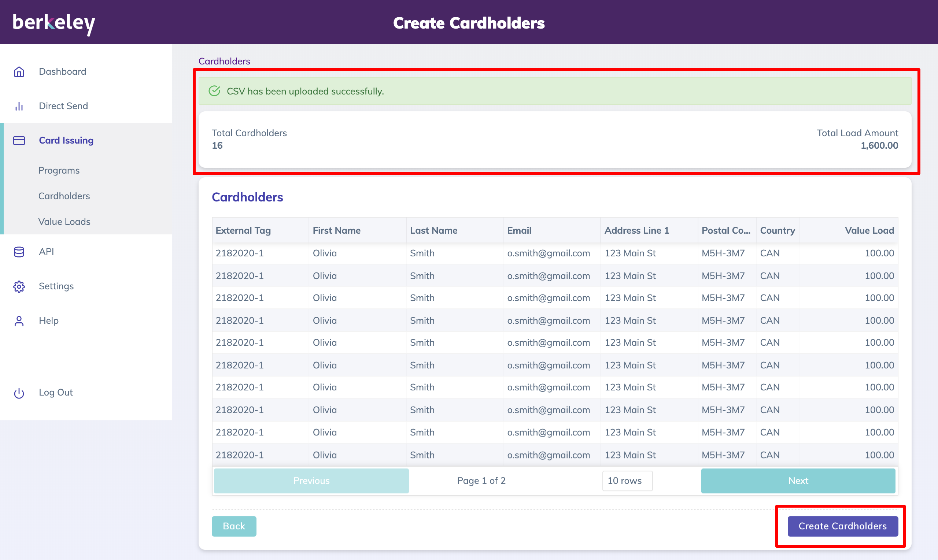Click the Previous page button

[x=311, y=481]
